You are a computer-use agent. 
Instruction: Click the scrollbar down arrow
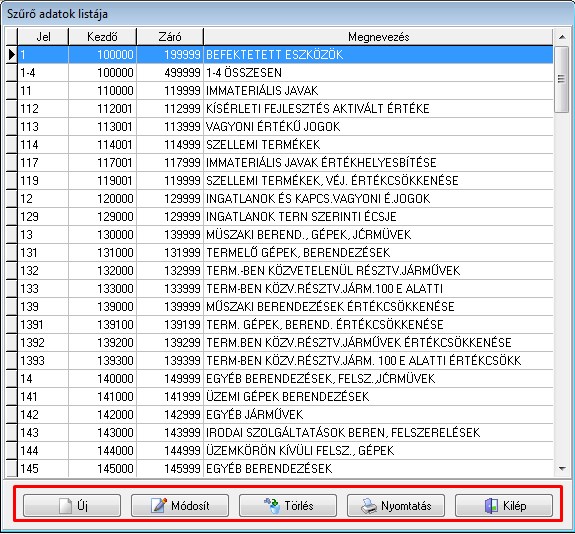pos(562,468)
